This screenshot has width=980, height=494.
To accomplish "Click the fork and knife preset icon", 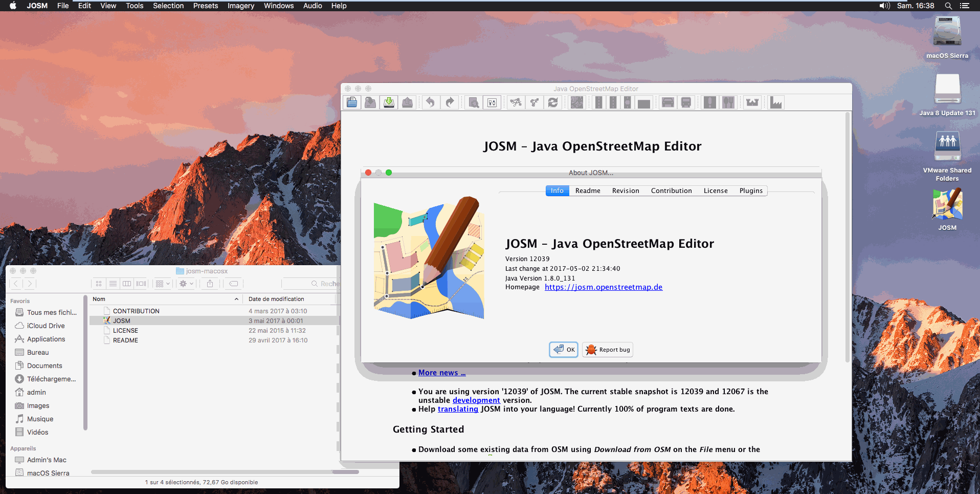I will tap(728, 102).
